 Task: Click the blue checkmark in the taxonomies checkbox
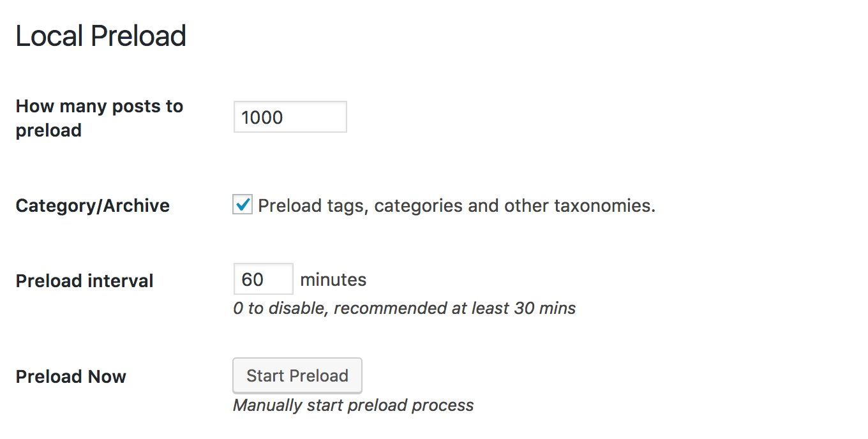[243, 205]
